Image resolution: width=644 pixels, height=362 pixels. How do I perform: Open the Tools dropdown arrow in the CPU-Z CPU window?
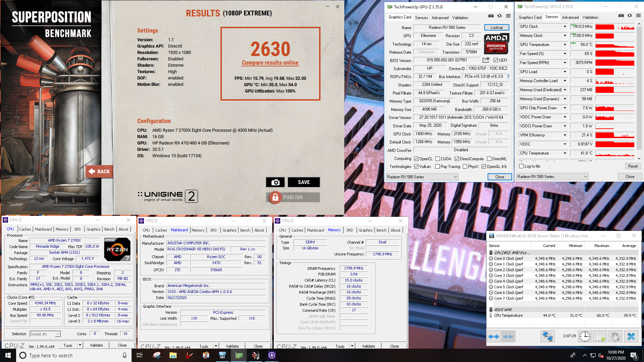[80, 345]
